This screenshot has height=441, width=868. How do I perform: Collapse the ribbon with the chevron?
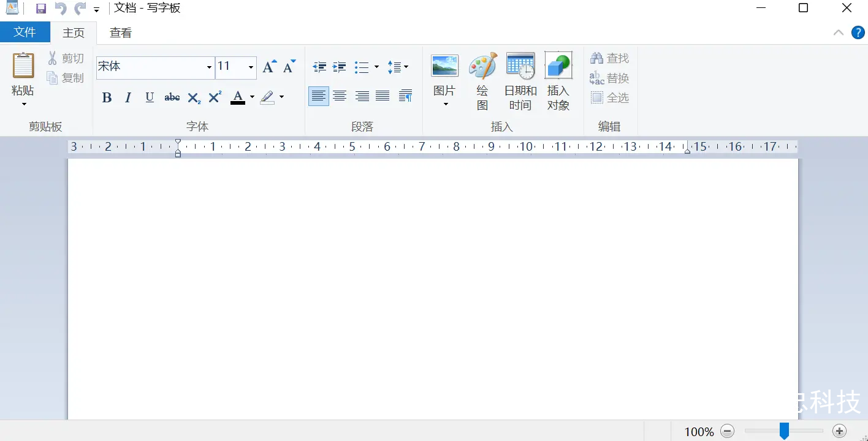839,32
